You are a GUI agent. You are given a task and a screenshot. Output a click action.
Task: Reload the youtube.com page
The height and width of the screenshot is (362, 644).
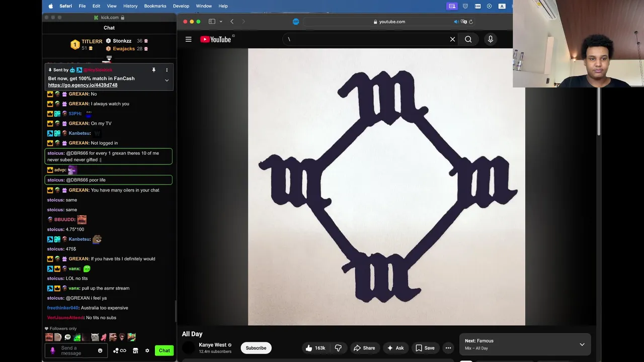coord(471,22)
